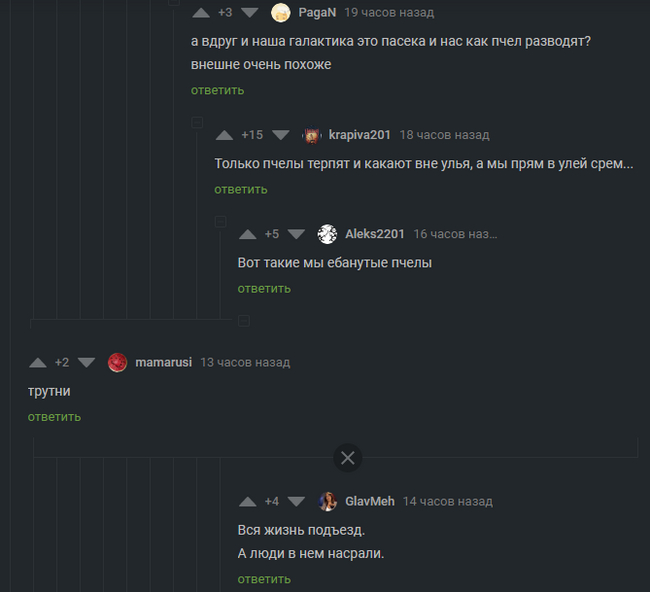Reply to mamarusi's "трутни" comment
This screenshot has width=650, height=592.
point(54,417)
